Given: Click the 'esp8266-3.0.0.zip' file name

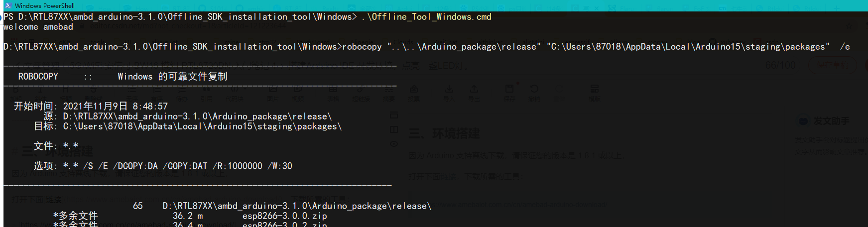Looking at the screenshot, I should coord(285,216).
